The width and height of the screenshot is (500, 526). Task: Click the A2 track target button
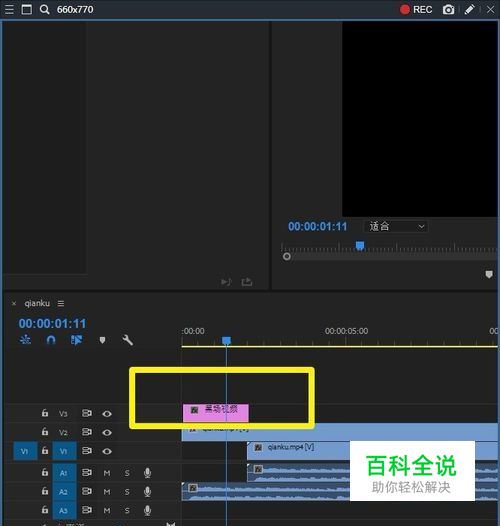click(x=64, y=492)
